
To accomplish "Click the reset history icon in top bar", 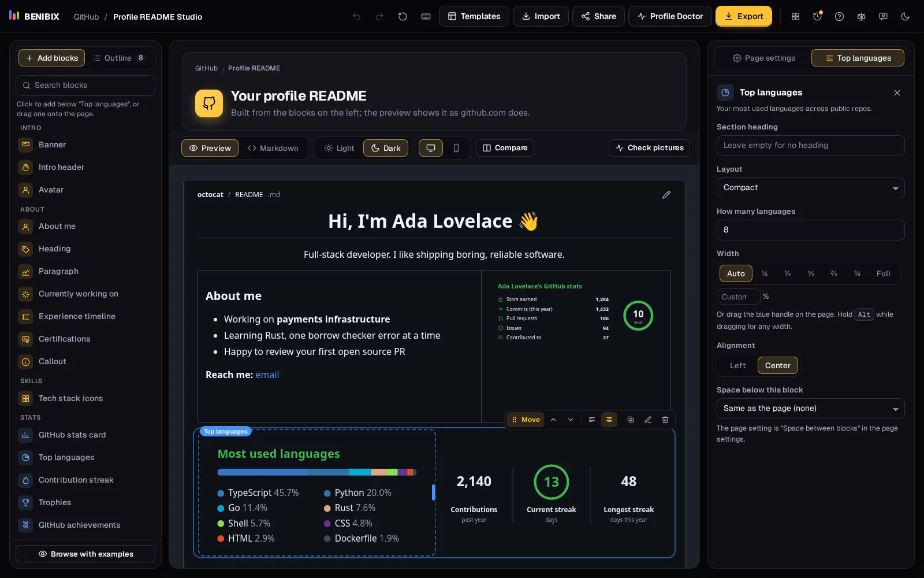I will 403,16.
